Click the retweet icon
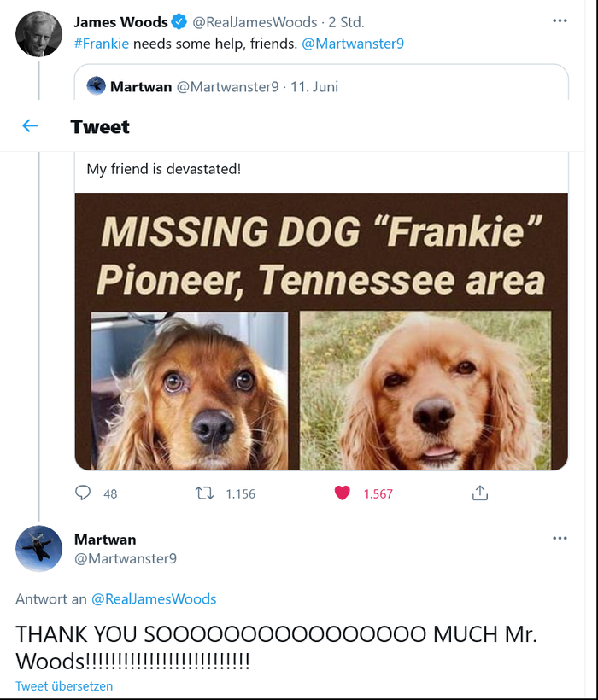 (x=204, y=493)
